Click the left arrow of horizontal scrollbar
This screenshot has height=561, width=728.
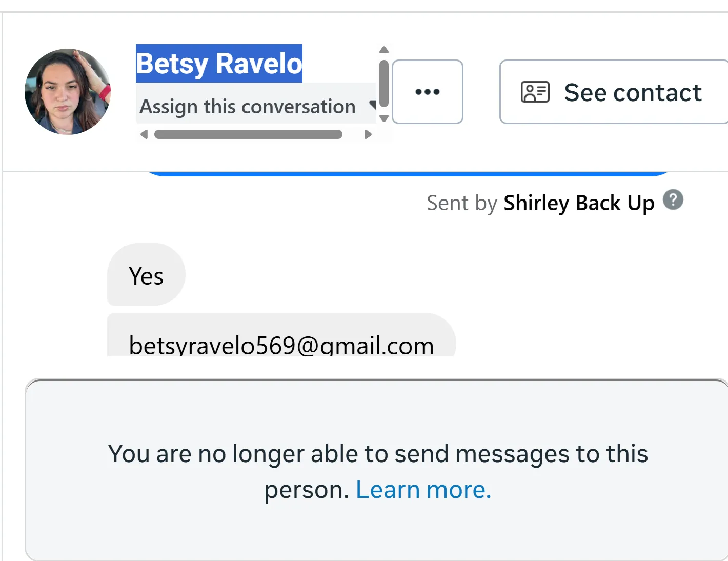coord(144,134)
